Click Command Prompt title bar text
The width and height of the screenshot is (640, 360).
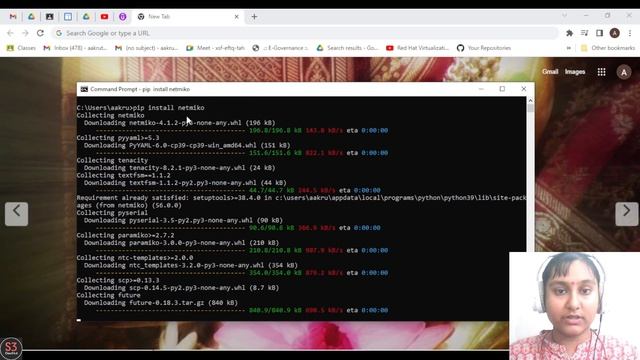coord(140,89)
